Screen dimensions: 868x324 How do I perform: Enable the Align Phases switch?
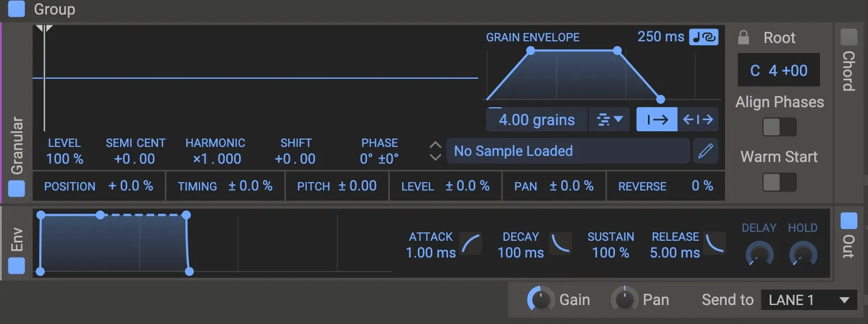pos(779,127)
